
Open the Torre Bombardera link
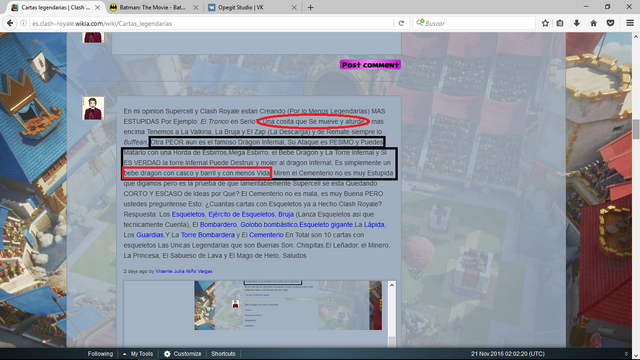tap(208, 235)
